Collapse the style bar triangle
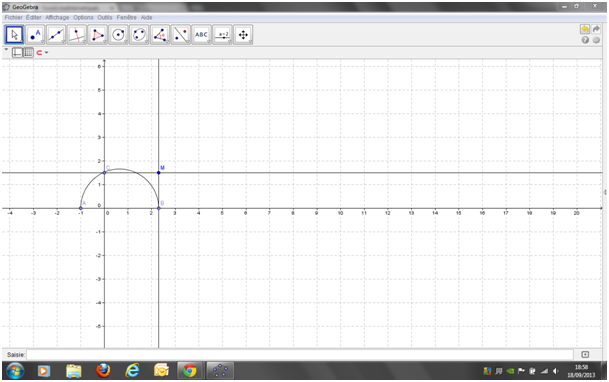The width and height of the screenshot is (609, 382). click(x=6, y=50)
